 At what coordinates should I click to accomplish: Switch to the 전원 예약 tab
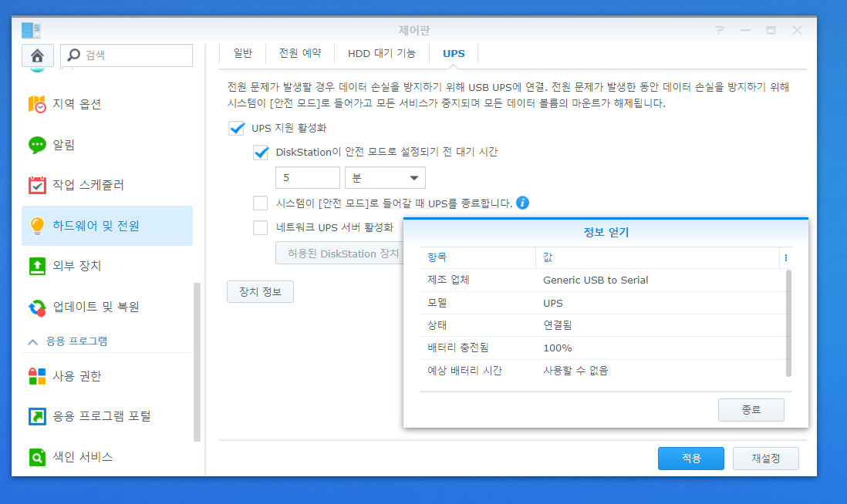coord(300,53)
